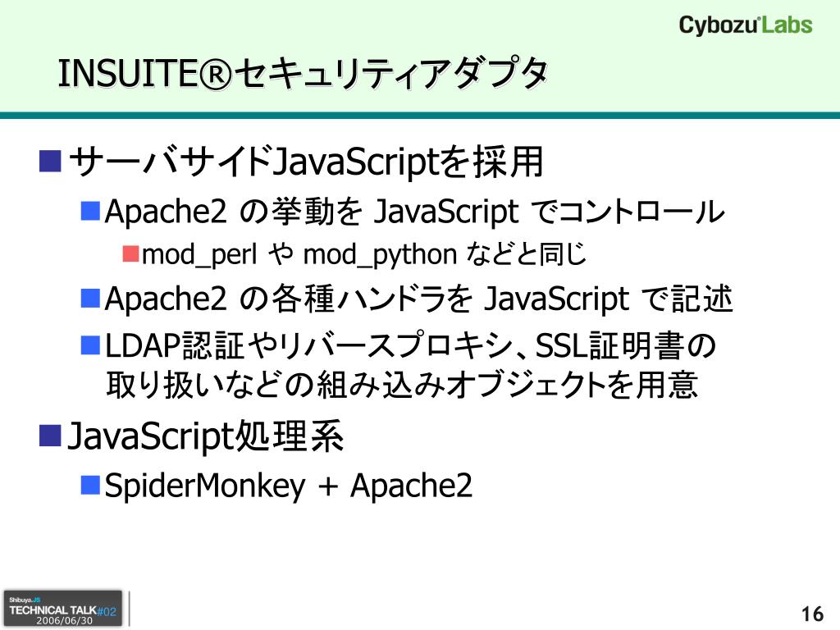Viewport: 840px width, 630px height.
Task: Click the line starting LDAP認証やリバースプロキシ
Action: tap(410, 346)
